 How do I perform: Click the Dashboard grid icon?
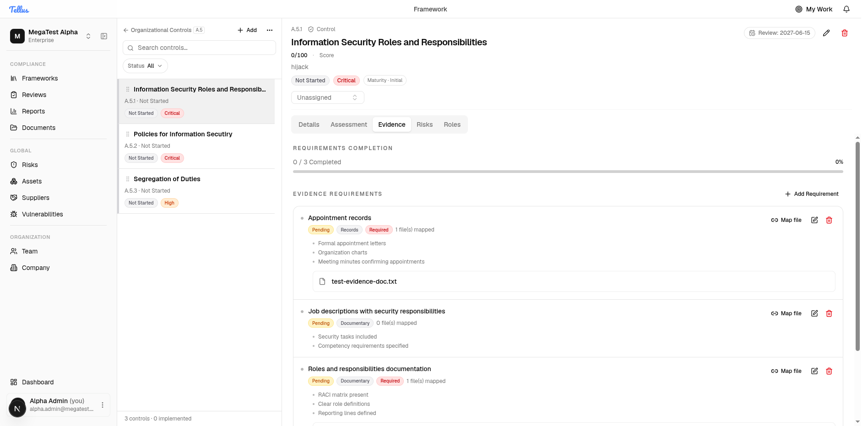[x=14, y=382]
